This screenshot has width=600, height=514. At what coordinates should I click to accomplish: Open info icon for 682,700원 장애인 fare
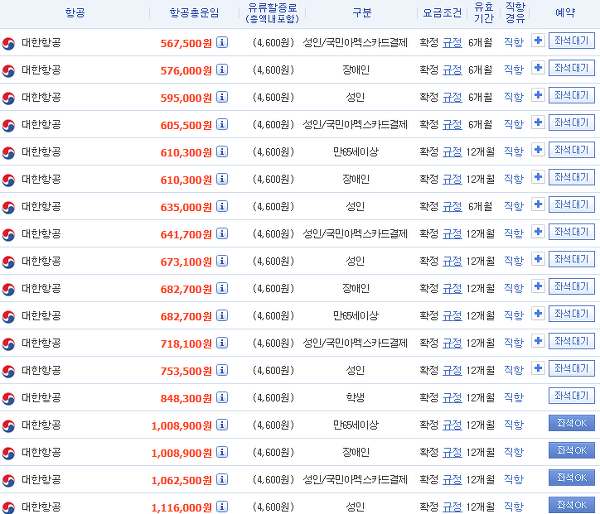pos(222,288)
